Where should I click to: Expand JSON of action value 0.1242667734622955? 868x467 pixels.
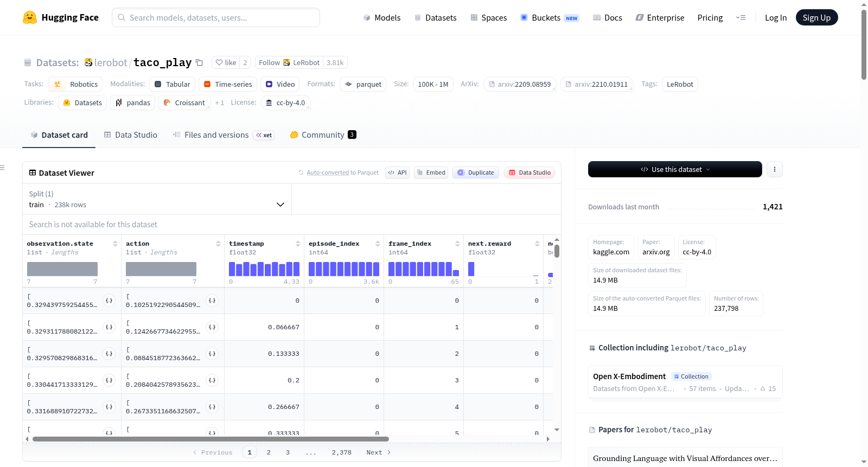(x=212, y=327)
